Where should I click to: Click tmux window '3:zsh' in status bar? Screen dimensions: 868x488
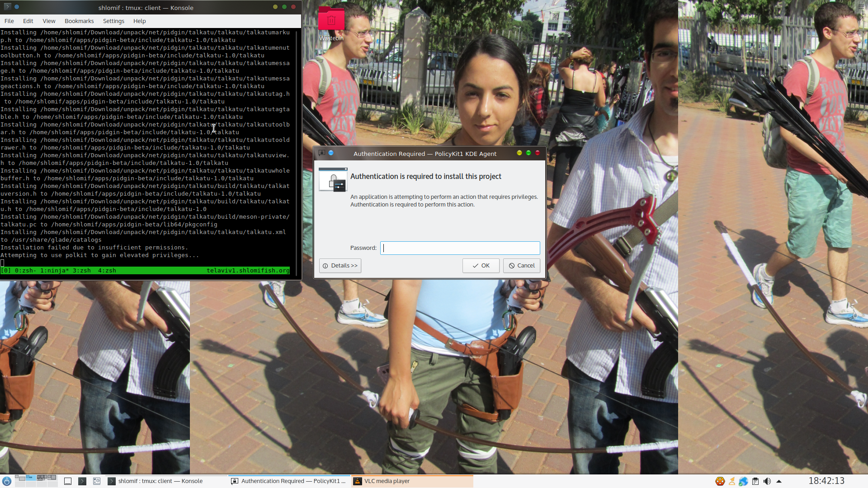82,271
